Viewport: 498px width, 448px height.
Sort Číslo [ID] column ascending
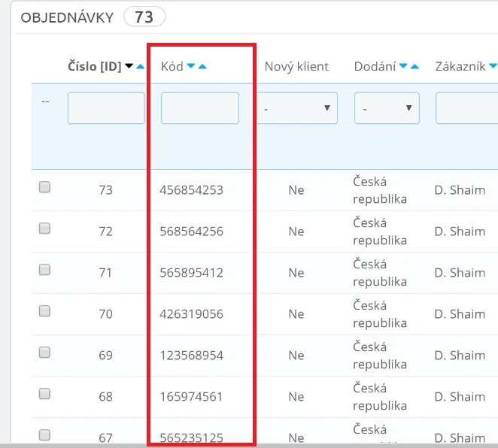click(140, 67)
